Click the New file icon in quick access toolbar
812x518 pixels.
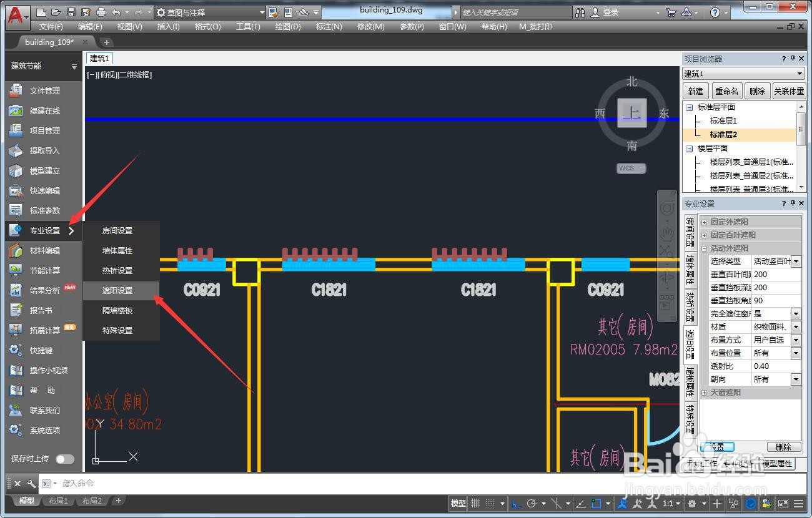click(x=41, y=12)
